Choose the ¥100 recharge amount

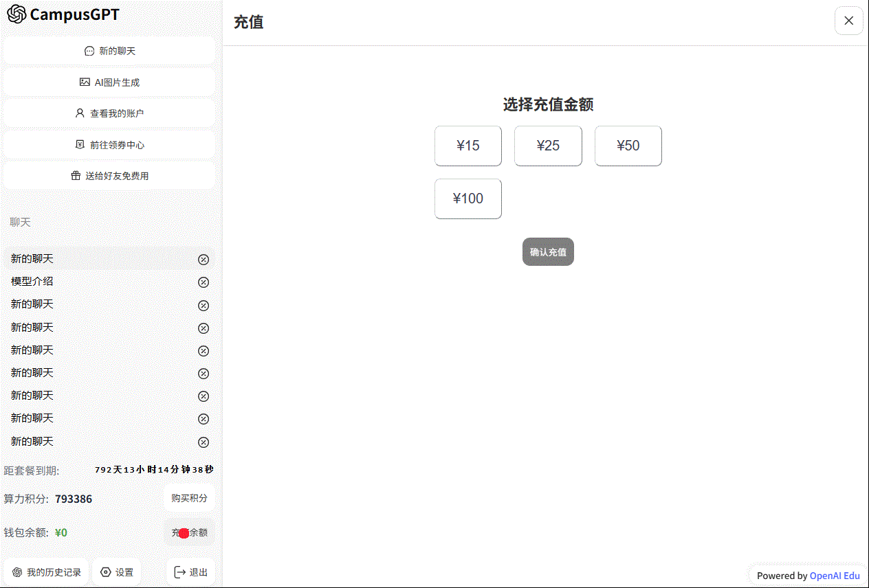coord(468,199)
